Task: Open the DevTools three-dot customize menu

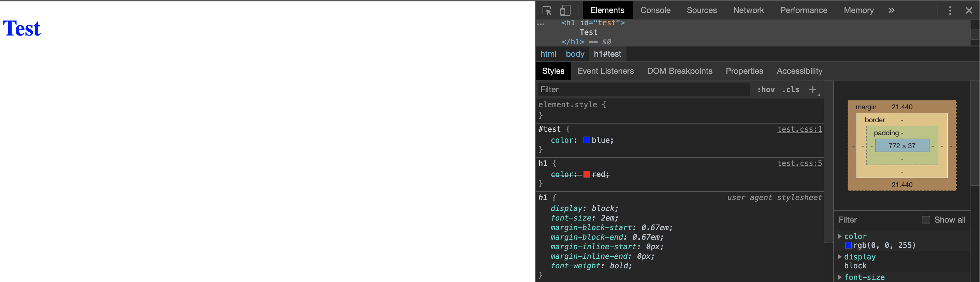Action: [x=950, y=11]
